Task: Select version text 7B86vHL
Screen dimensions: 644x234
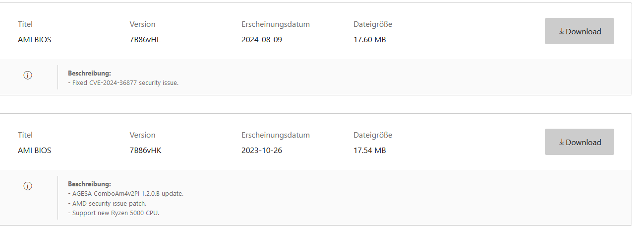Action: [145, 40]
